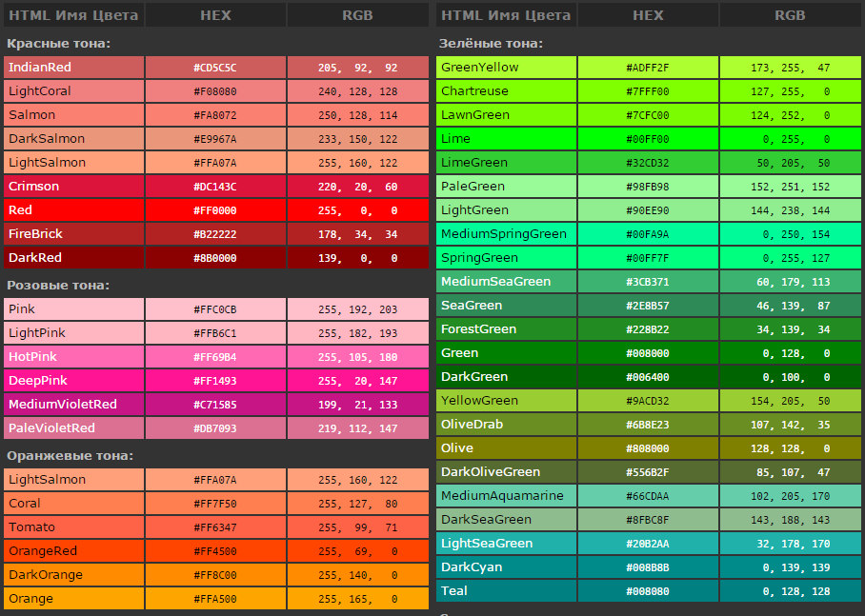
Task: Select the Coral color name cell
Action: pyautogui.click(x=74, y=504)
